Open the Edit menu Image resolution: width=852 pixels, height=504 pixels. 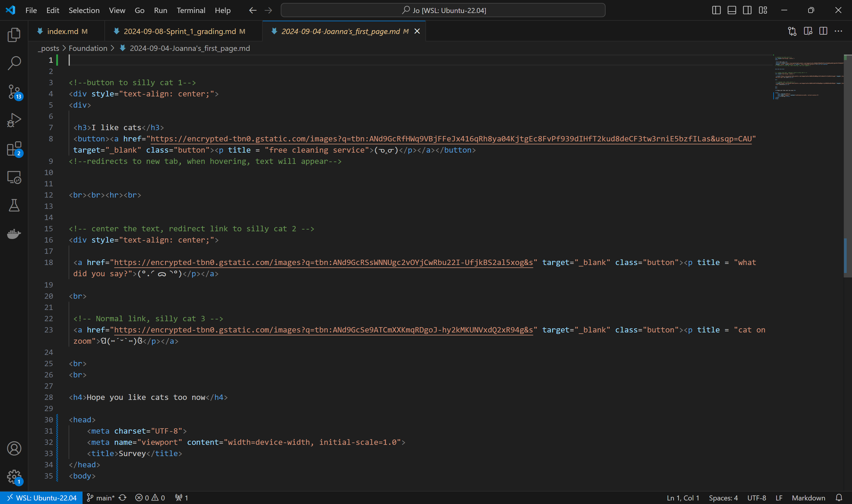click(x=53, y=10)
